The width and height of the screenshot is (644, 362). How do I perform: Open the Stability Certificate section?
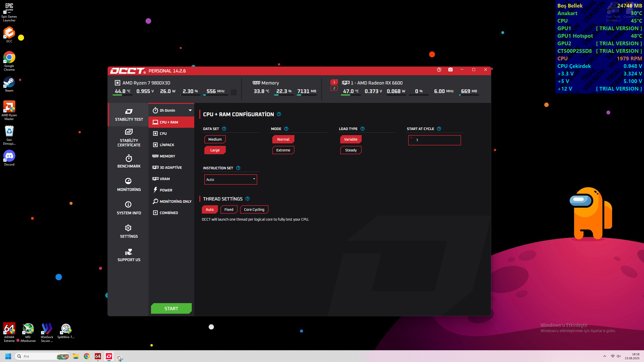(129, 138)
